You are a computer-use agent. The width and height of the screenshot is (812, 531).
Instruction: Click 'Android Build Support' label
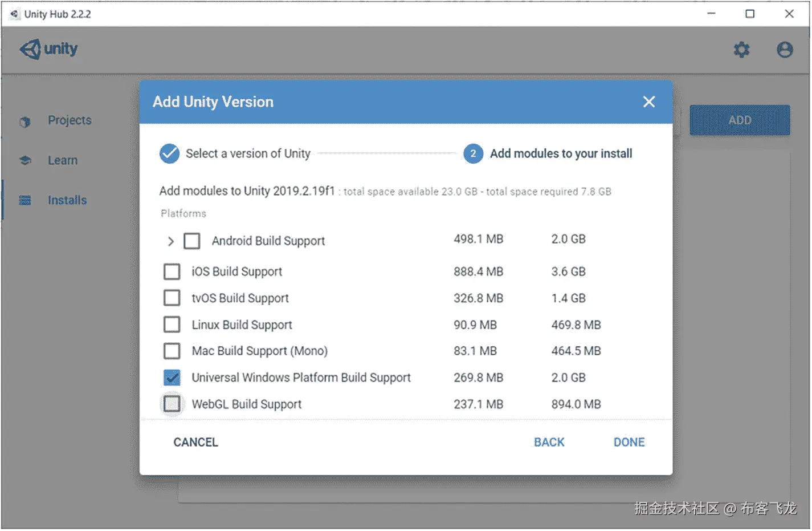pos(268,241)
